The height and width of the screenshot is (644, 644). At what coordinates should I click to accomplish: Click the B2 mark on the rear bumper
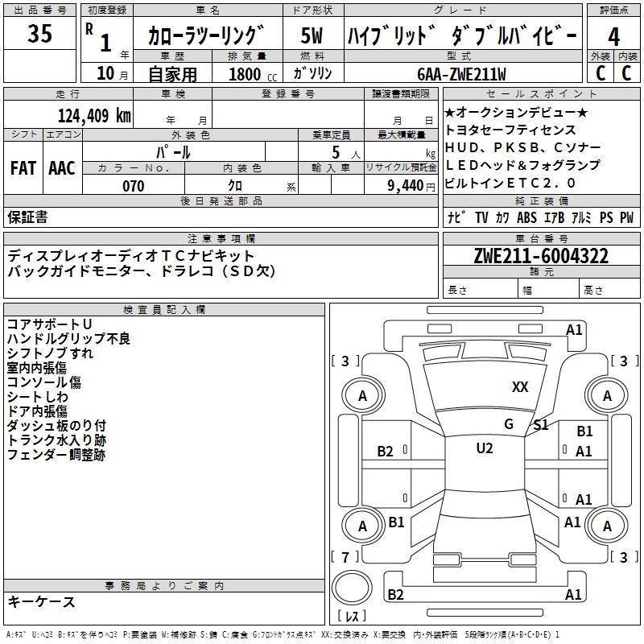[x=395, y=594]
